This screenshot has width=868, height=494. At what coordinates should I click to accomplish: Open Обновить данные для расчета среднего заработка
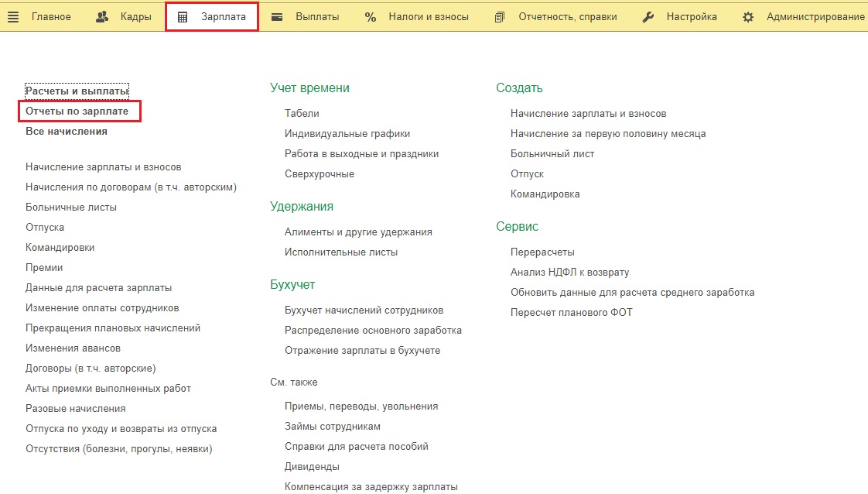pyautogui.click(x=632, y=293)
